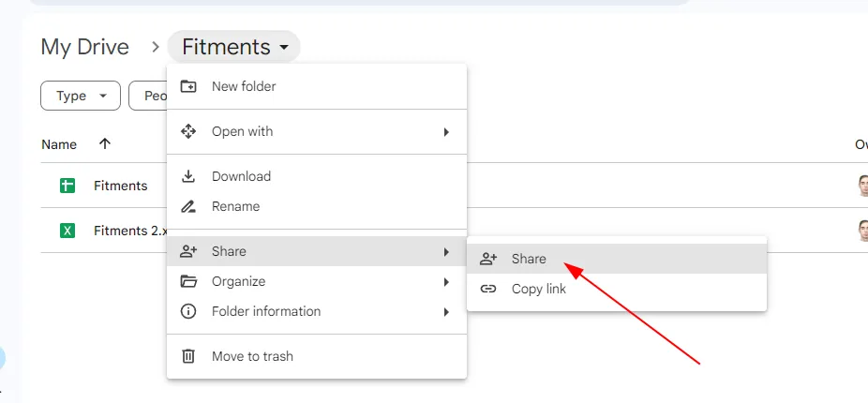
Task: Expand the Folder information submenu arrow
Action: pos(447,312)
